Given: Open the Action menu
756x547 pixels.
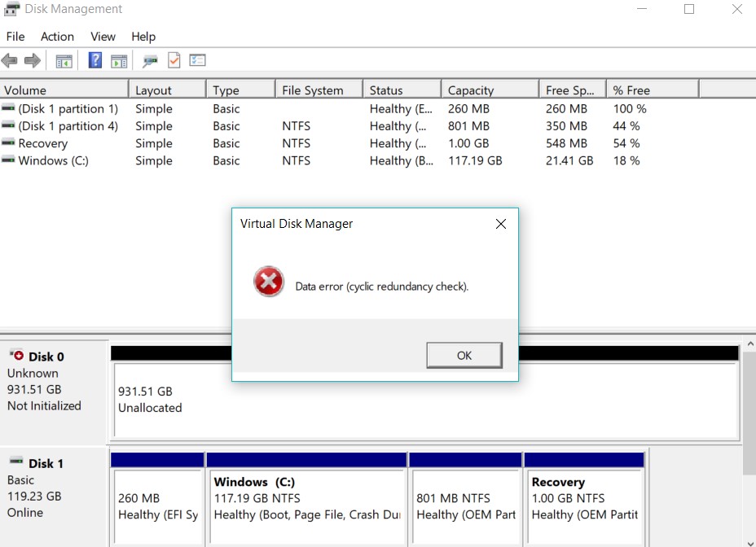Looking at the screenshot, I should 57,37.
